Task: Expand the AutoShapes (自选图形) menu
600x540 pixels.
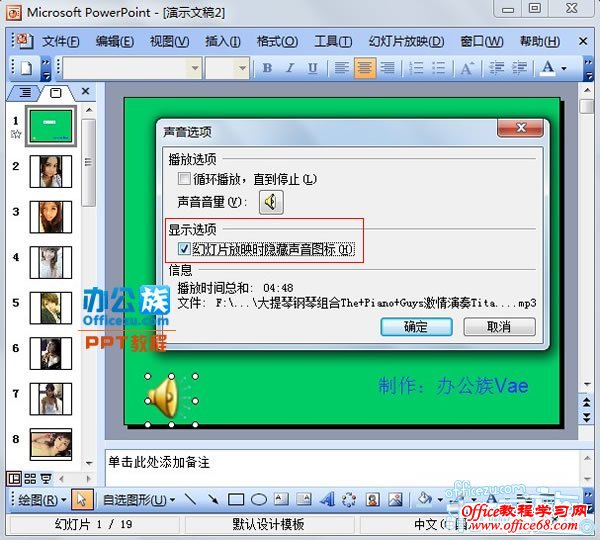Action: point(139,499)
